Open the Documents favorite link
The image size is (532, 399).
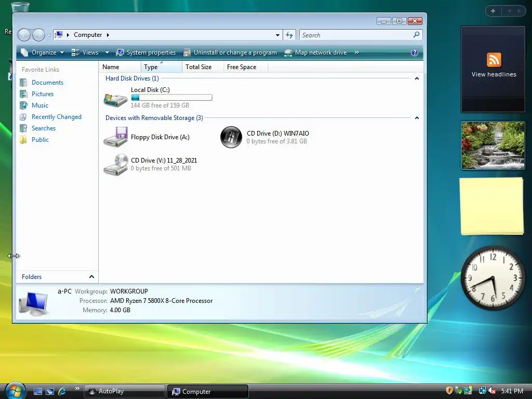pos(47,83)
